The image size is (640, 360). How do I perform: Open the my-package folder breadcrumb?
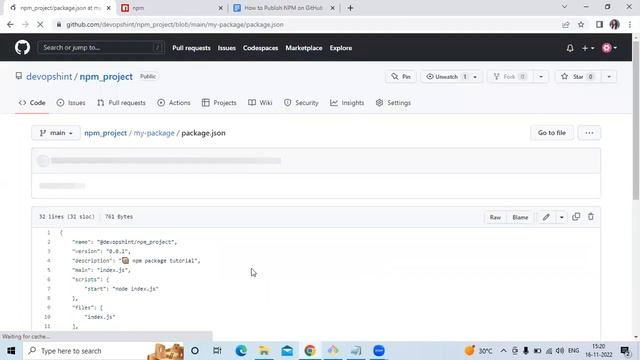[x=154, y=133]
